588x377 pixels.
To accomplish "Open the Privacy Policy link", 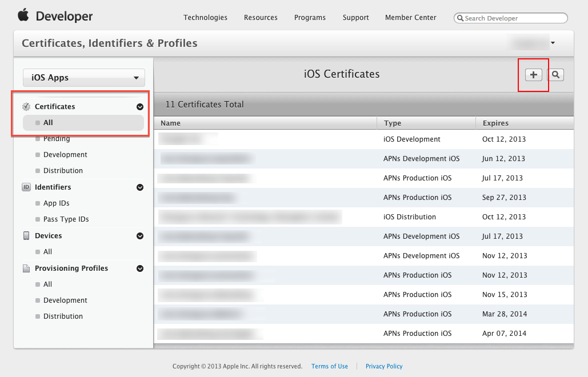I will pos(384,366).
